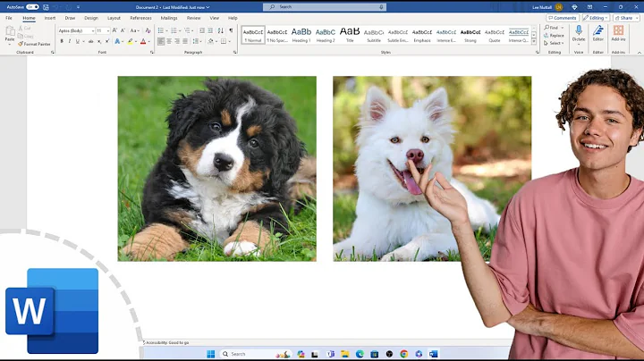Increase paragraph indent
Screen dimensions: 644x361
pos(210,30)
